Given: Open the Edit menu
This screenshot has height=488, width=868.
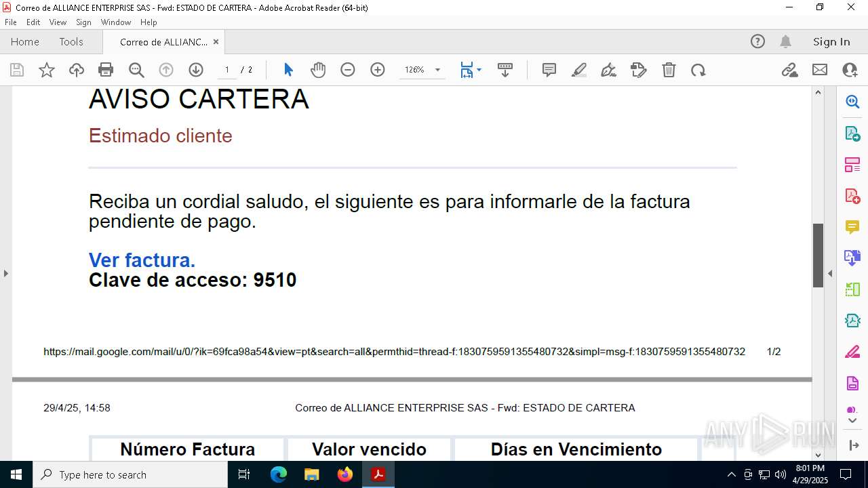Looking at the screenshot, I should [33, 22].
